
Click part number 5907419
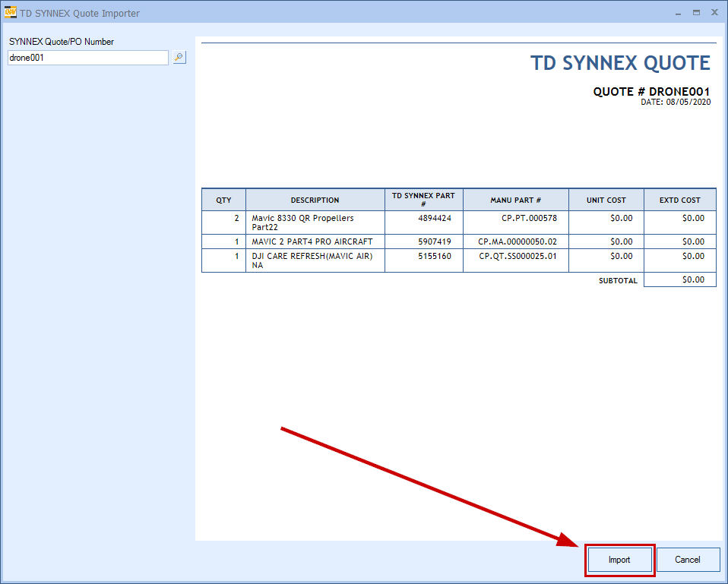coord(435,241)
